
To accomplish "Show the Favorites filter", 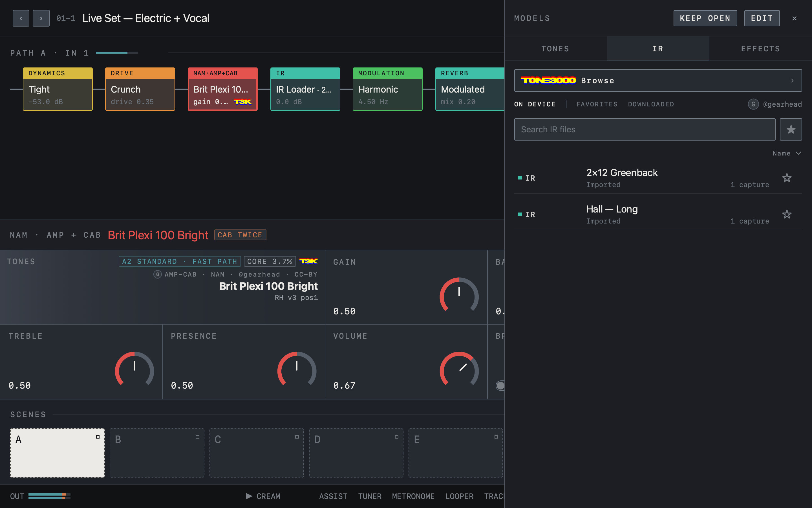I will click(x=597, y=104).
